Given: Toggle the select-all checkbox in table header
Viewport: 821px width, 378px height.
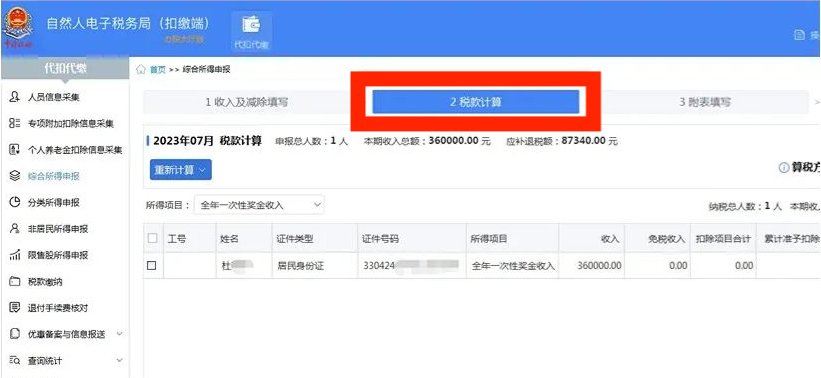Looking at the screenshot, I should 152,238.
